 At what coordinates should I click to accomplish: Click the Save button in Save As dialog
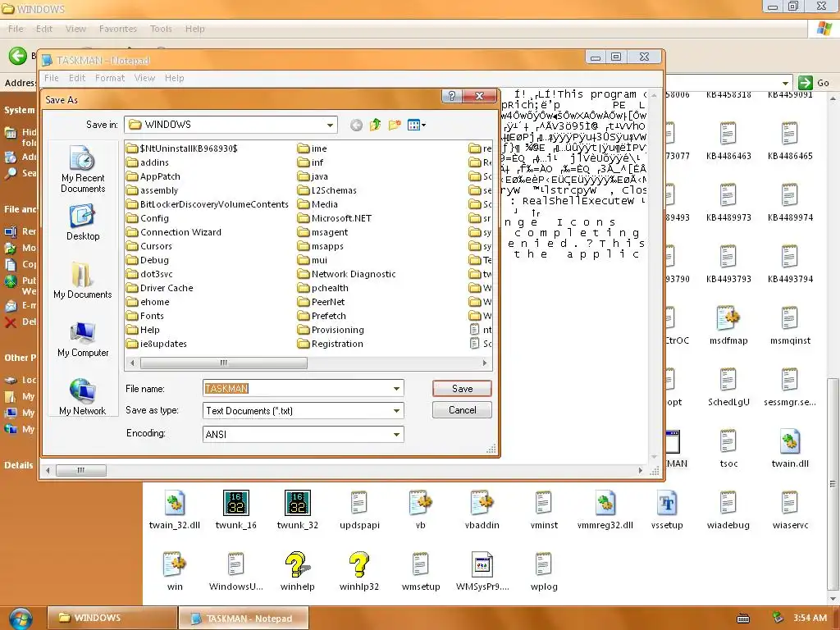click(462, 388)
